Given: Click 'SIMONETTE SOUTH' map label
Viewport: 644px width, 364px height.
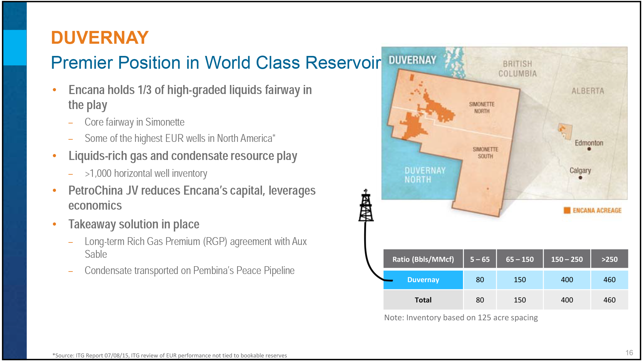Looking at the screenshot, I should point(486,153).
